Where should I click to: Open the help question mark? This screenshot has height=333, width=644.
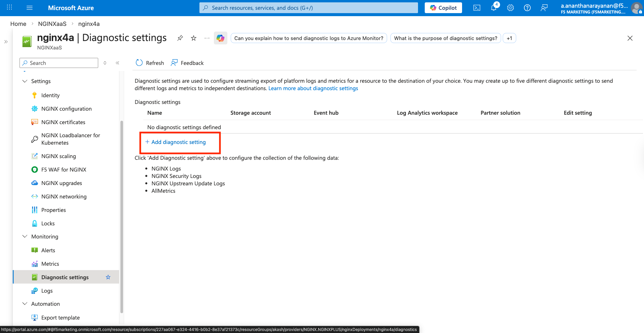point(527,8)
